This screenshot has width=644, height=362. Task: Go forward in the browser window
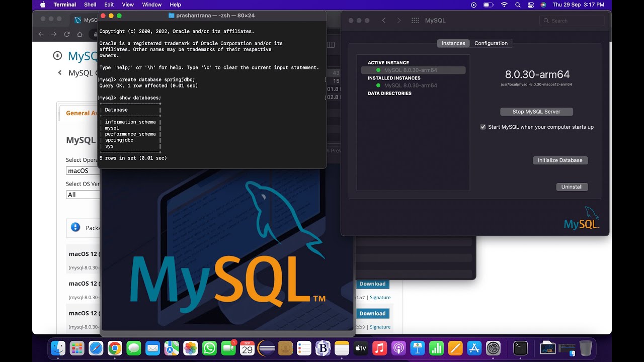coord(54,34)
